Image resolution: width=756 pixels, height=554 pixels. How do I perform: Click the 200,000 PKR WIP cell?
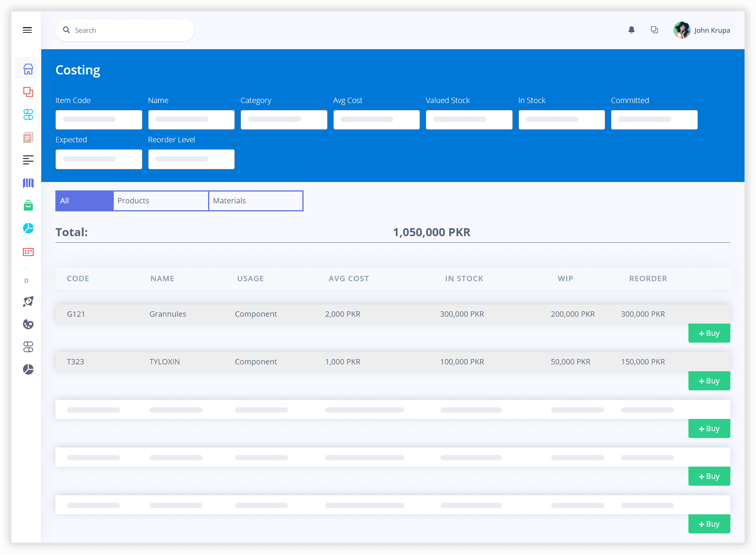pyautogui.click(x=573, y=314)
